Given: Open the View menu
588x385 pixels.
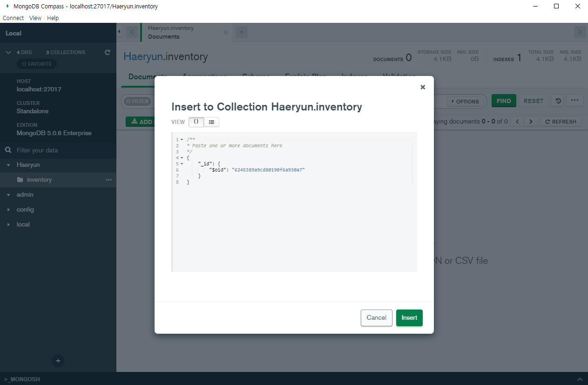Looking at the screenshot, I should (35, 18).
